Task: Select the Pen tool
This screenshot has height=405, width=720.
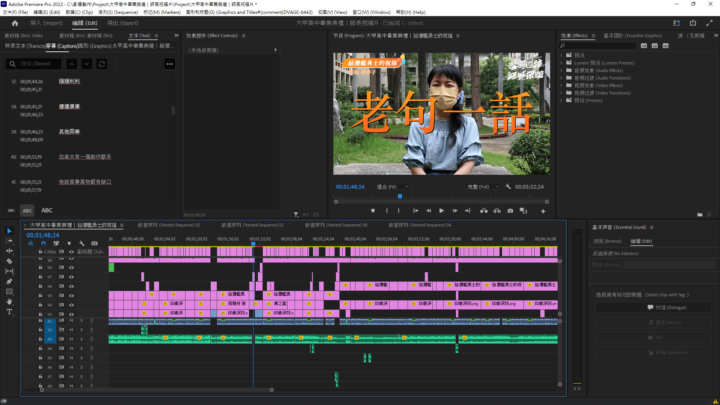Action: tap(9, 281)
